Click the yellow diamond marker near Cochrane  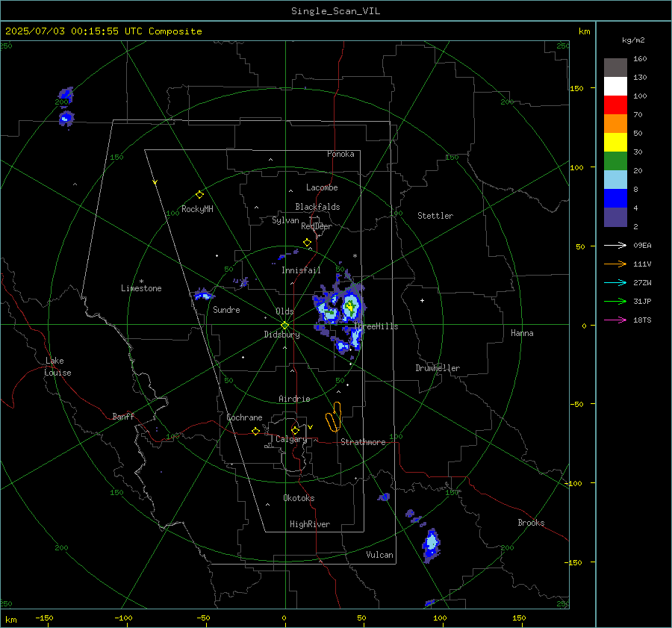pos(256,432)
